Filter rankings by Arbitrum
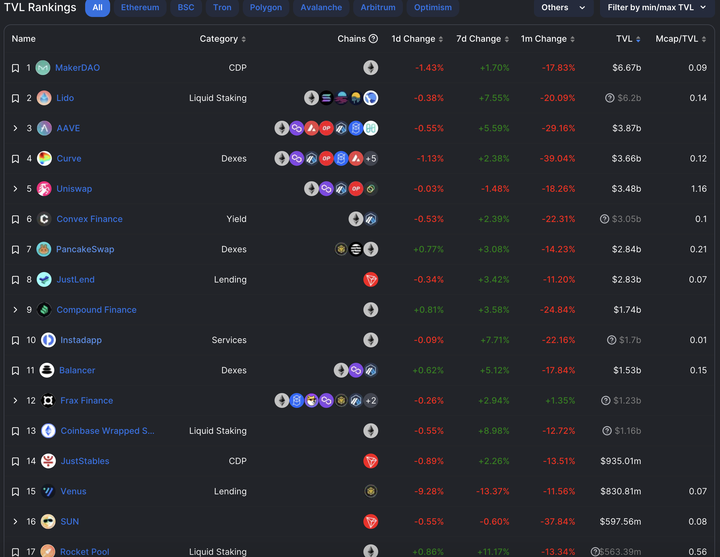 coord(378,7)
